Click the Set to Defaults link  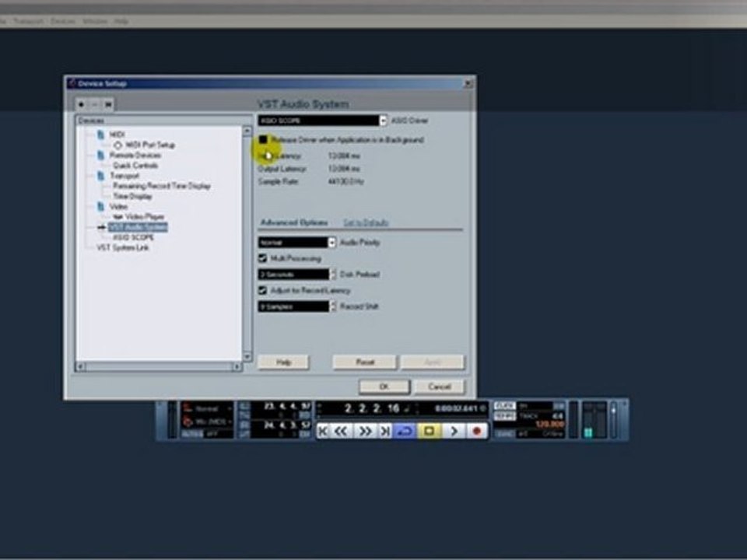(366, 222)
